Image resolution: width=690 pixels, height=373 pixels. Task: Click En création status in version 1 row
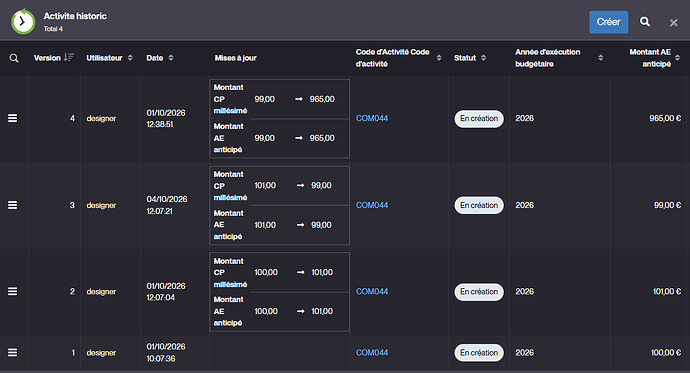479,353
